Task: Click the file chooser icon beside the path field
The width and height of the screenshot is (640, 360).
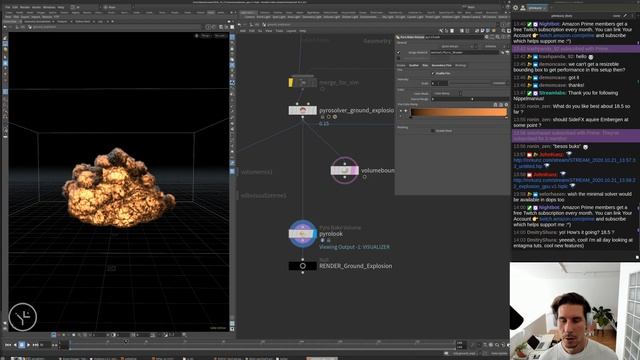Action: pyautogui.click(x=503, y=53)
